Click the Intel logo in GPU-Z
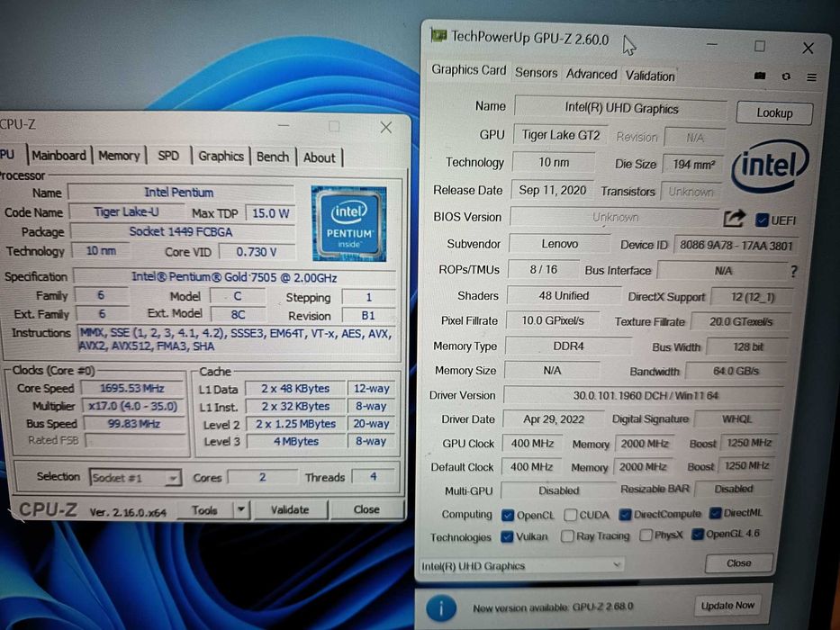Viewport: 840px width, 630px height. [769, 165]
